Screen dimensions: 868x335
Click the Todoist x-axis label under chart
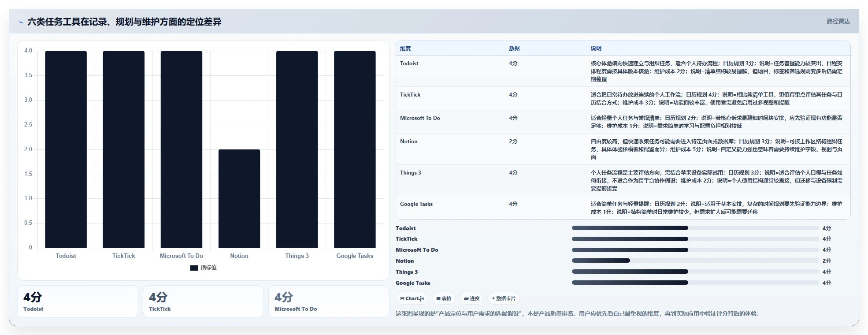click(x=66, y=256)
